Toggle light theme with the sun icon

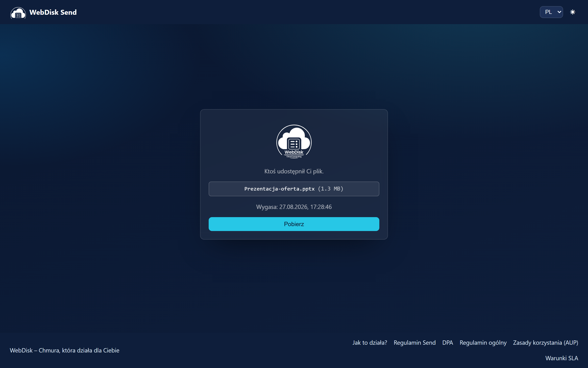[x=572, y=12]
